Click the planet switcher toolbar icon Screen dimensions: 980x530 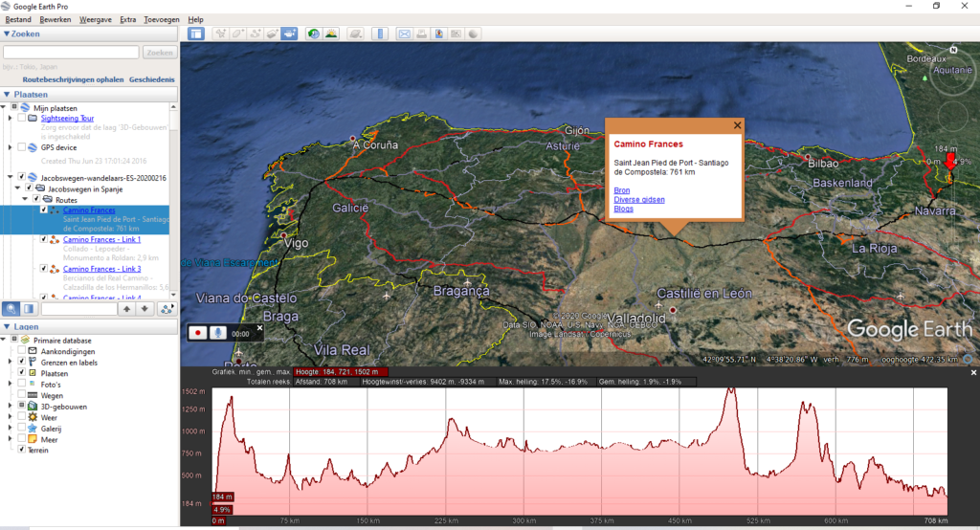[355, 33]
